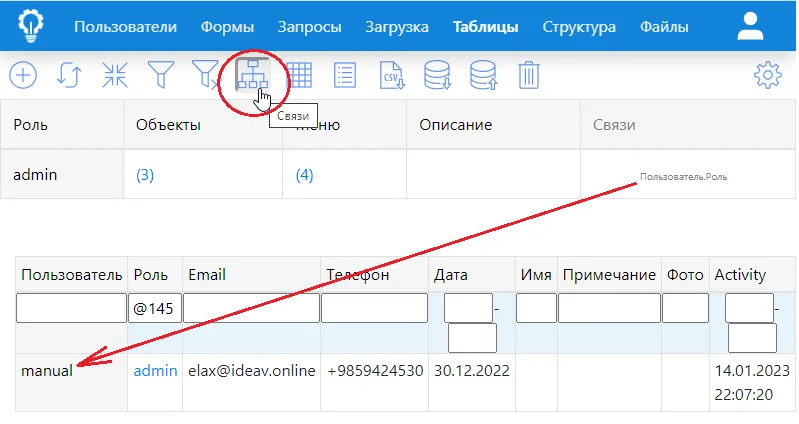Click the Activity from filter field
Image resolution: width=799 pixels, height=424 pixels.
coord(749,308)
